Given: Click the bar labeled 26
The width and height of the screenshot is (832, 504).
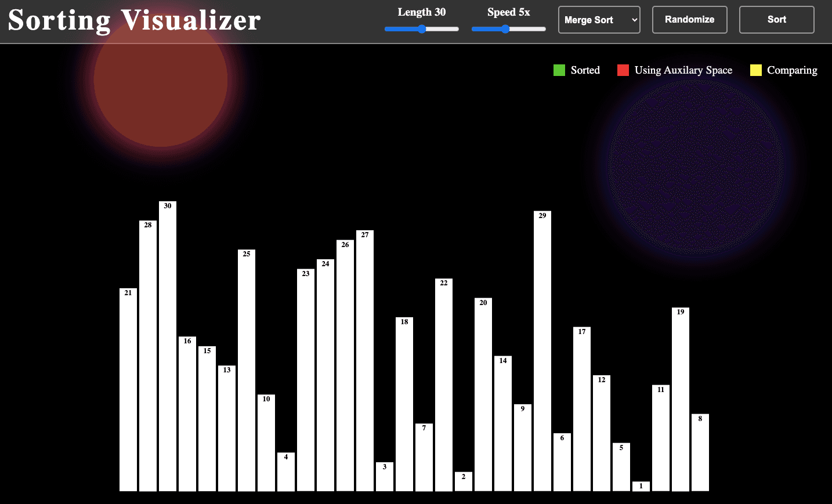Looking at the screenshot, I should point(345,365).
